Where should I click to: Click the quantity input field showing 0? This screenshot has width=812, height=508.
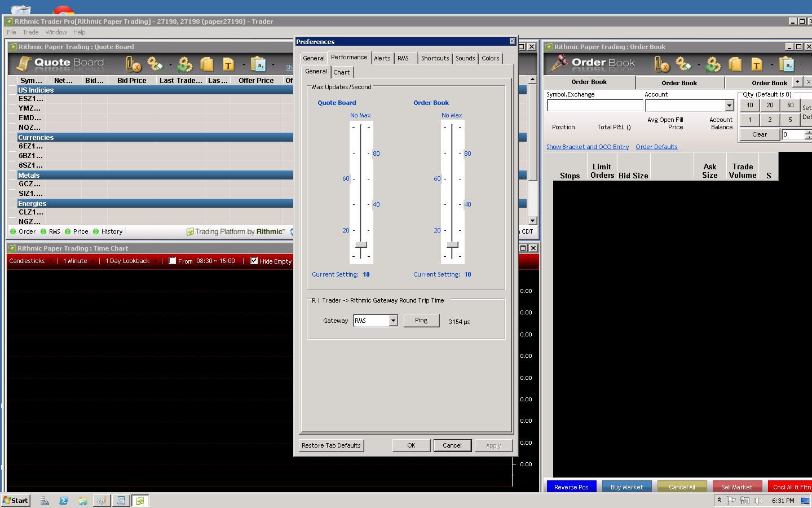point(793,134)
